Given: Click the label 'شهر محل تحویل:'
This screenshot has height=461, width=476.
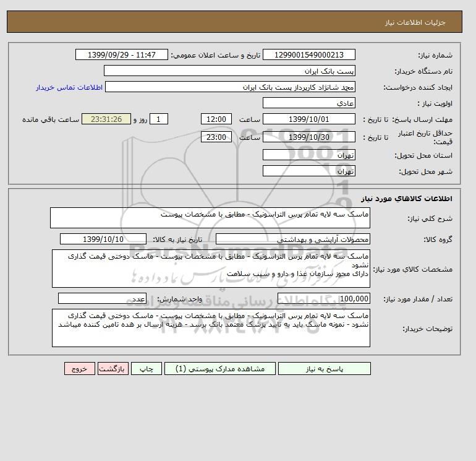Looking at the screenshot, I should (425, 171).
